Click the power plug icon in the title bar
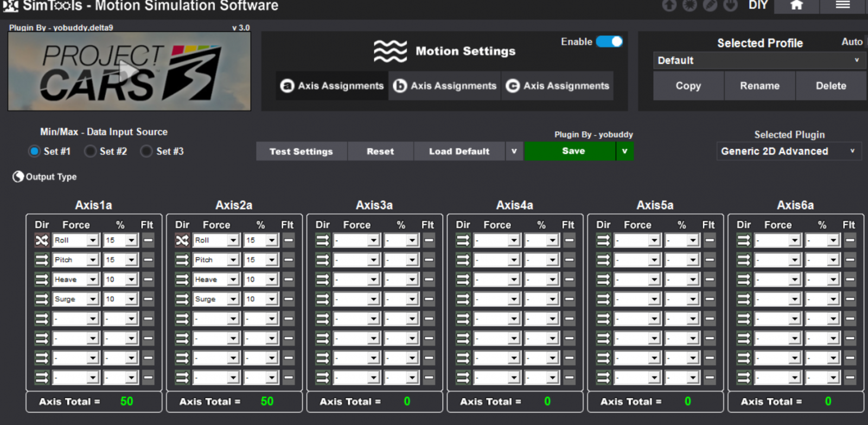 coord(731,5)
